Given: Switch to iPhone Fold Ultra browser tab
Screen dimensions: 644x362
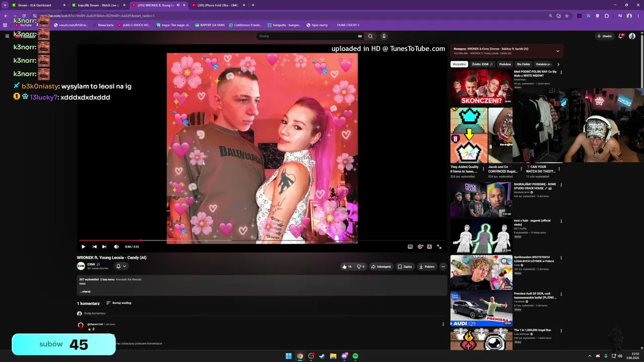Looking at the screenshot, I should click(218, 5).
